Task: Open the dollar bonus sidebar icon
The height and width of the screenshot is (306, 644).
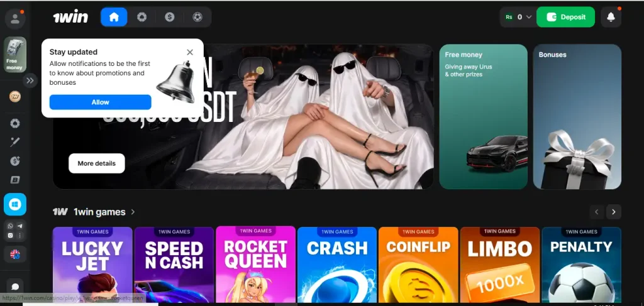Action: point(15,161)
